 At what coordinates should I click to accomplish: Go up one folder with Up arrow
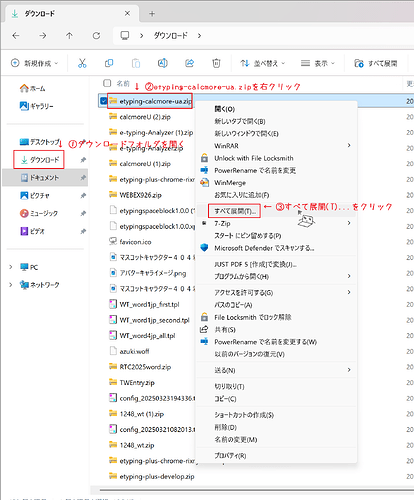(x=69, y=35)
